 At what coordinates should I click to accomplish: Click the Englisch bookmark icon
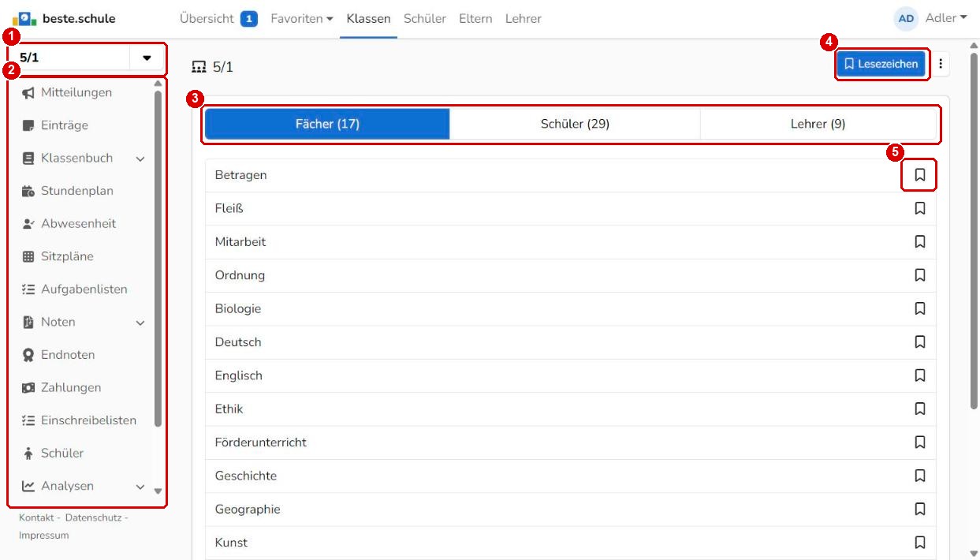coord(919,375)
